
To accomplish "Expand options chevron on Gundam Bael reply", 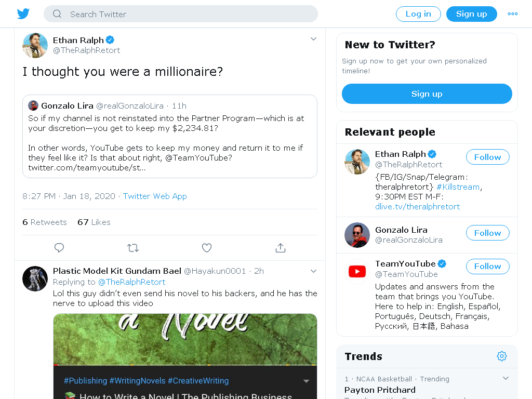I will (313, 271).
